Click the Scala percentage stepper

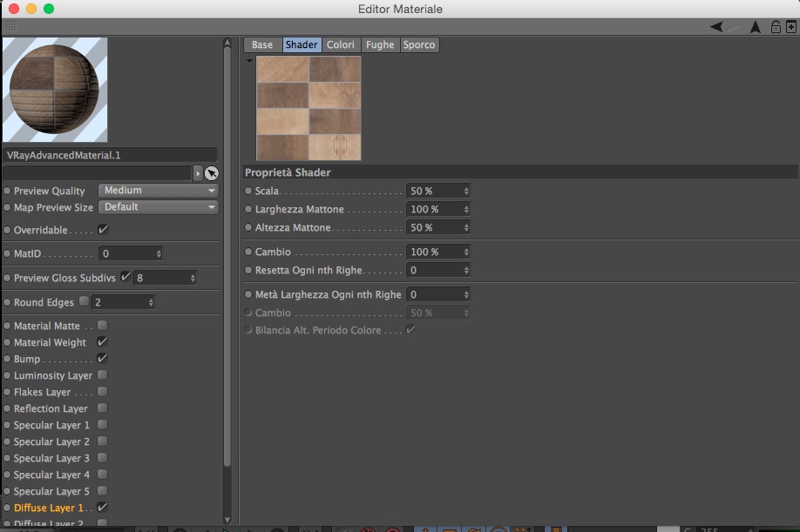466,191
